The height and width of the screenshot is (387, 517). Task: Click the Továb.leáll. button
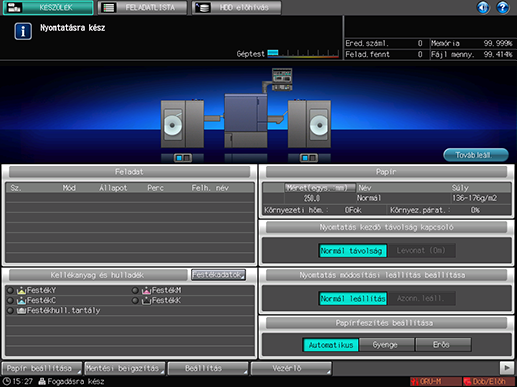476,155
